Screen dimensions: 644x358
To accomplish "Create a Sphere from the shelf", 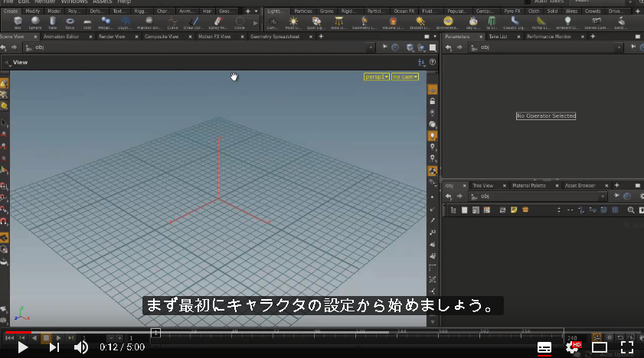I will pos(35,22).
